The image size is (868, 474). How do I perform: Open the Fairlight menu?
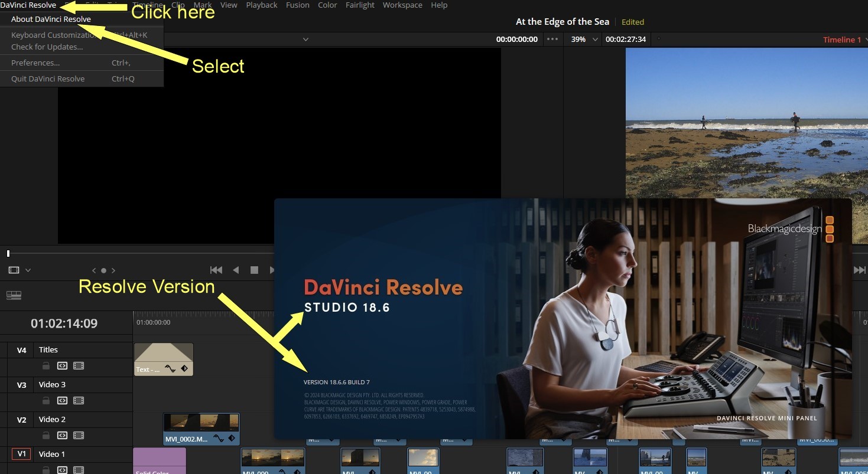(360, 5)
